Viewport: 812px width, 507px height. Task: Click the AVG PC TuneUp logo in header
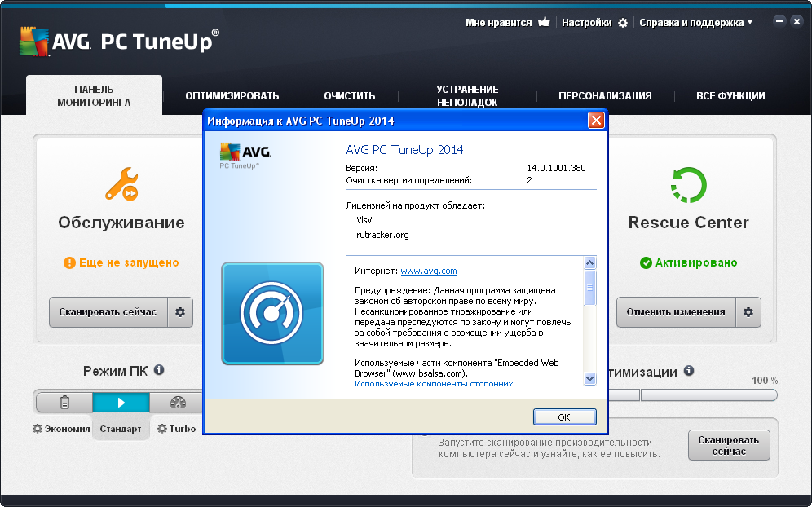coord(119,42)
